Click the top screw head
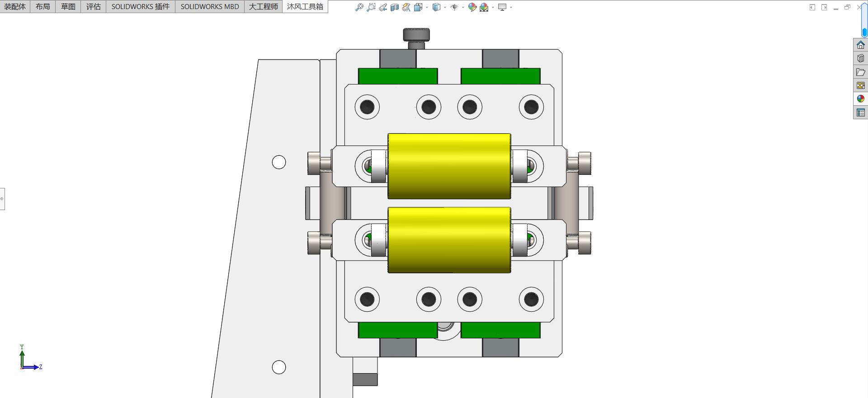 click(416, 35)
